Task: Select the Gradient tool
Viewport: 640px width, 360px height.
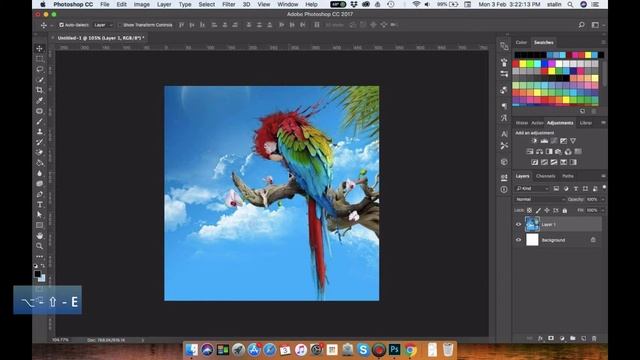Action: (40, 163)
